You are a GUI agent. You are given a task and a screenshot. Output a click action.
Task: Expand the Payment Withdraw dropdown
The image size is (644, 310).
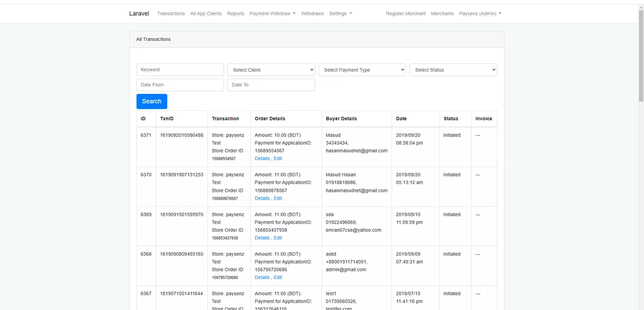[272, 14]
